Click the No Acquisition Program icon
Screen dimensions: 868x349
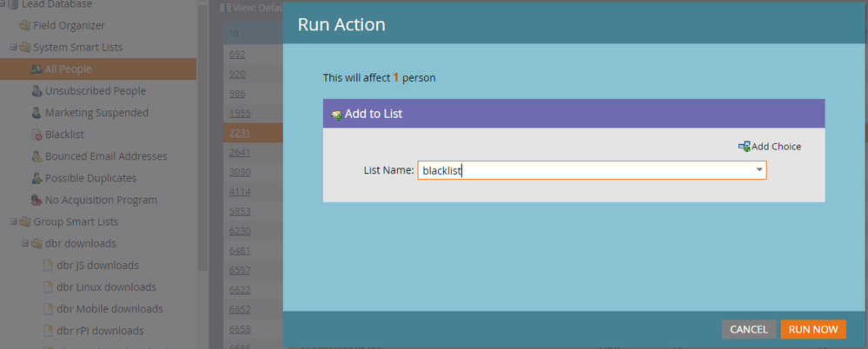tap(36, 201)
